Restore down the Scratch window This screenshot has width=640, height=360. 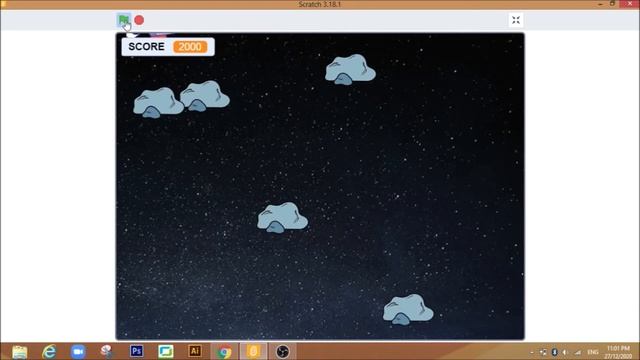(612, 4)
